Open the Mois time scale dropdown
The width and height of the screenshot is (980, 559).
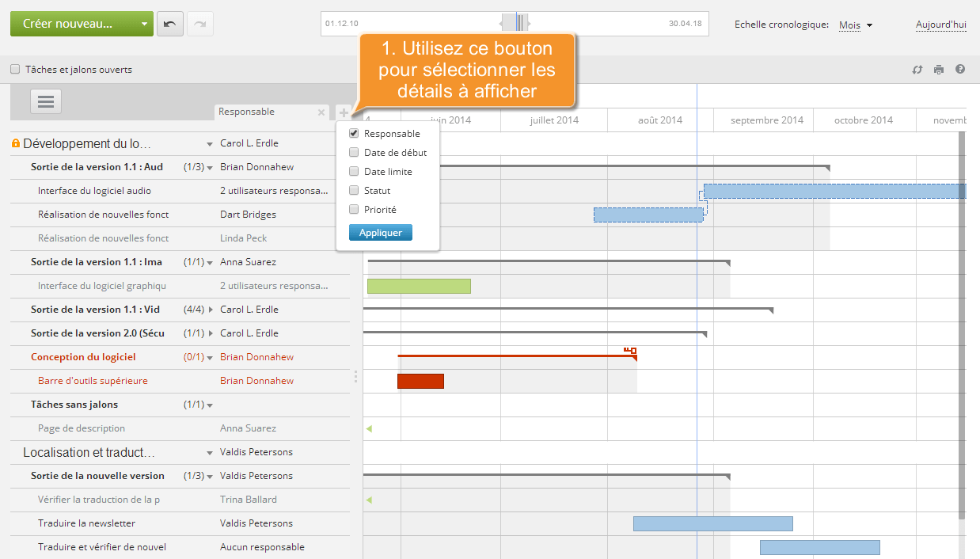(856, 25)
